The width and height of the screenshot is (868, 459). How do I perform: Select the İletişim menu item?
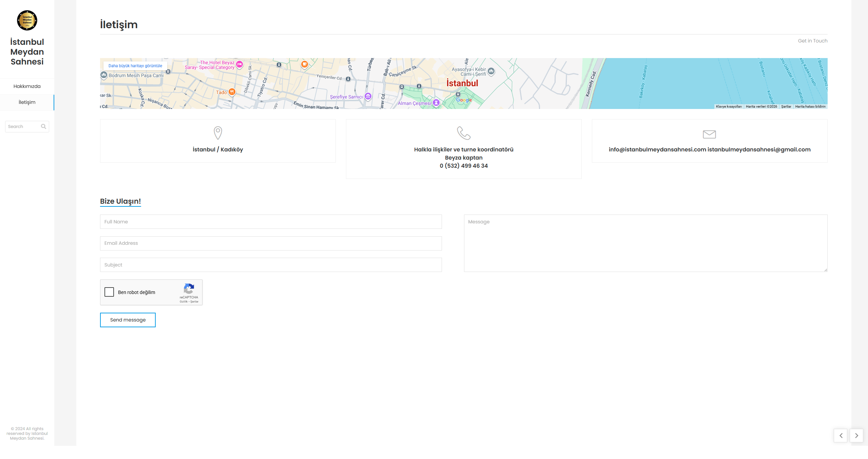pyautogui.click(x=27, y=102)
